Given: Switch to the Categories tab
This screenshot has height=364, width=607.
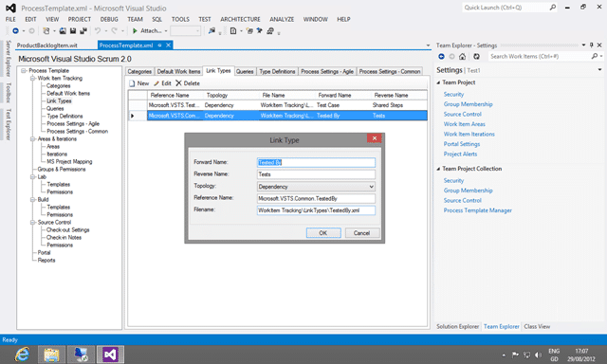Looking at the screenshot, I should (x=139, y=71).
